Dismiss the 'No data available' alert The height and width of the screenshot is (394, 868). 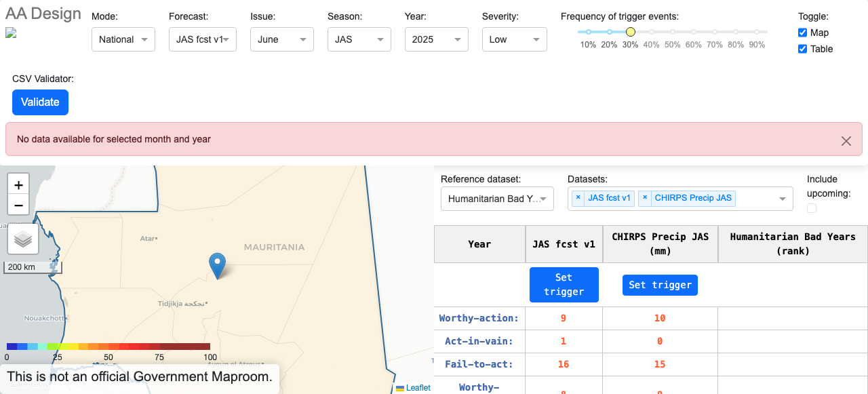[846, 140]
